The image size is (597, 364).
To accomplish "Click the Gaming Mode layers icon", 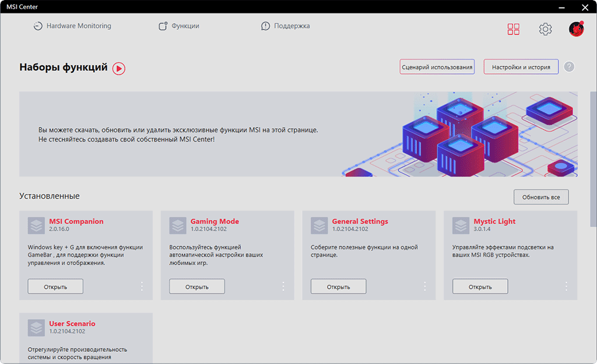I will pyautogui.click(x=178, y=225).
